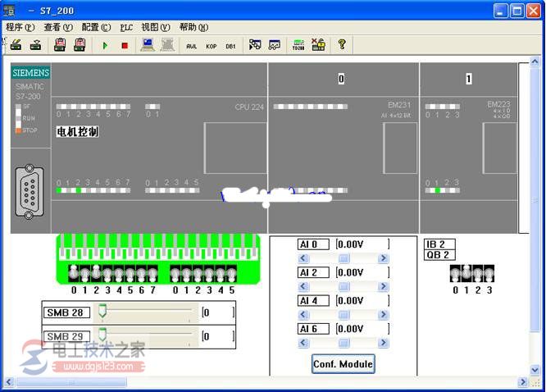Screen dimensions: 546x392
Task: Click the greyed-out computer toolbar icon
Action: click(168, 45)
